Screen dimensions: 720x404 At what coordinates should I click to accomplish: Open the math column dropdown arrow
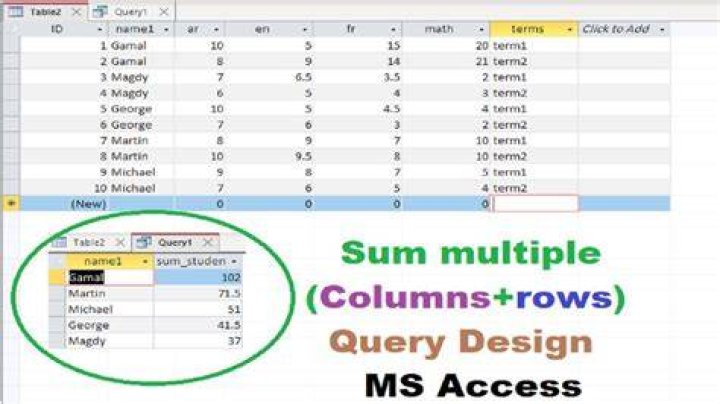[x=481, y=30]
